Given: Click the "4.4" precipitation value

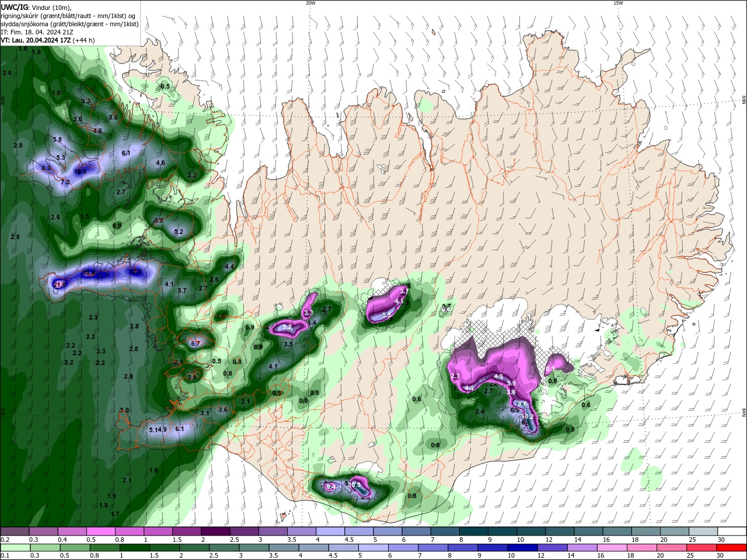Looking at the screenshot, I should point(229,267).
